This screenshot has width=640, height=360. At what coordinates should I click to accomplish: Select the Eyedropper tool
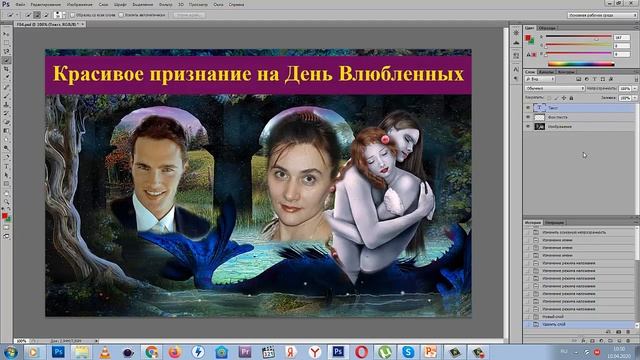point(6,78)
